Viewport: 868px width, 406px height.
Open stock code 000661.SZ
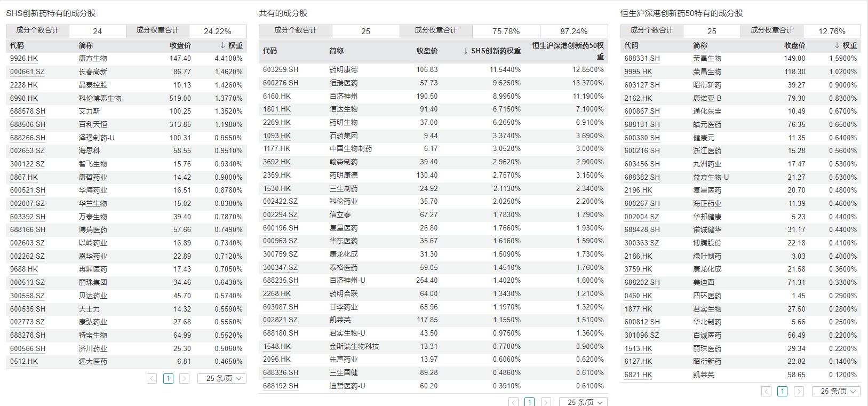27,71
